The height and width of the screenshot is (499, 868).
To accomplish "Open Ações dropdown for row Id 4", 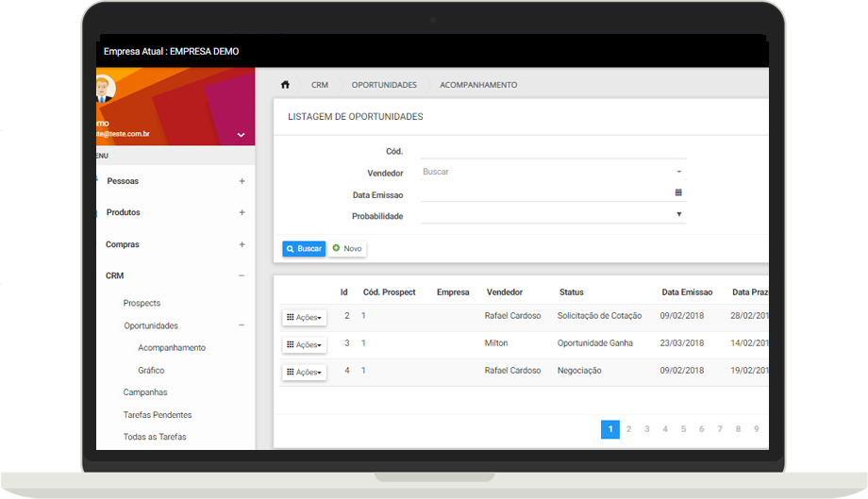I will pyautogui.click(x=304, y=373).
